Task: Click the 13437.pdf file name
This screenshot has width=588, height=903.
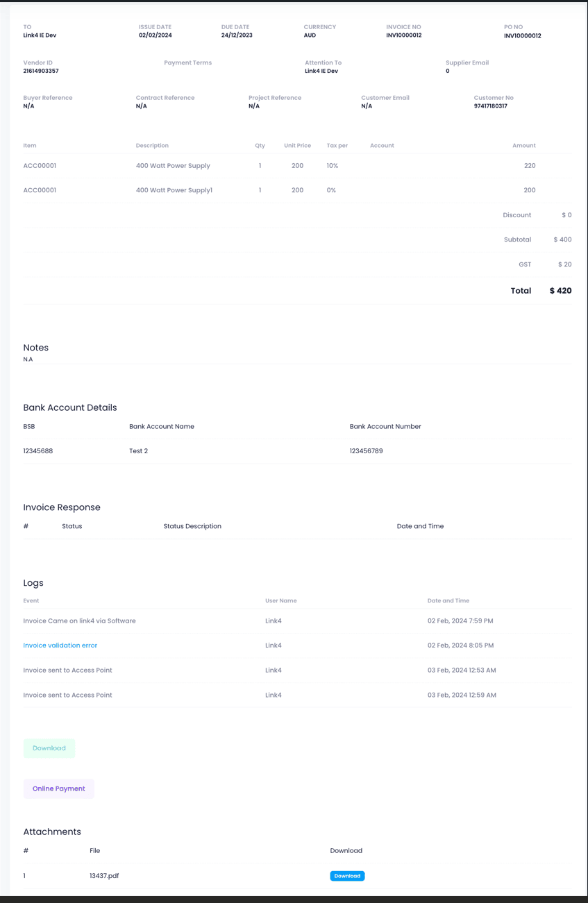Action: pos(104,876)
